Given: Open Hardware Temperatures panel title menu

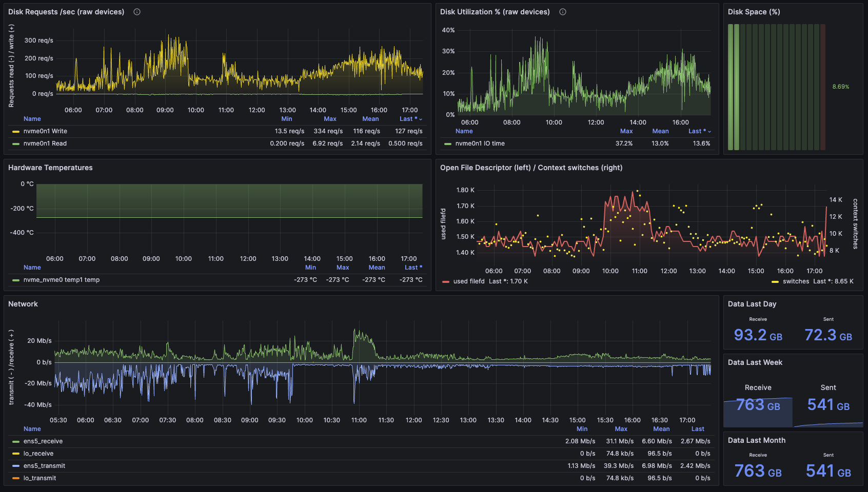Looking at the screenshot, I should pos(50,168).
